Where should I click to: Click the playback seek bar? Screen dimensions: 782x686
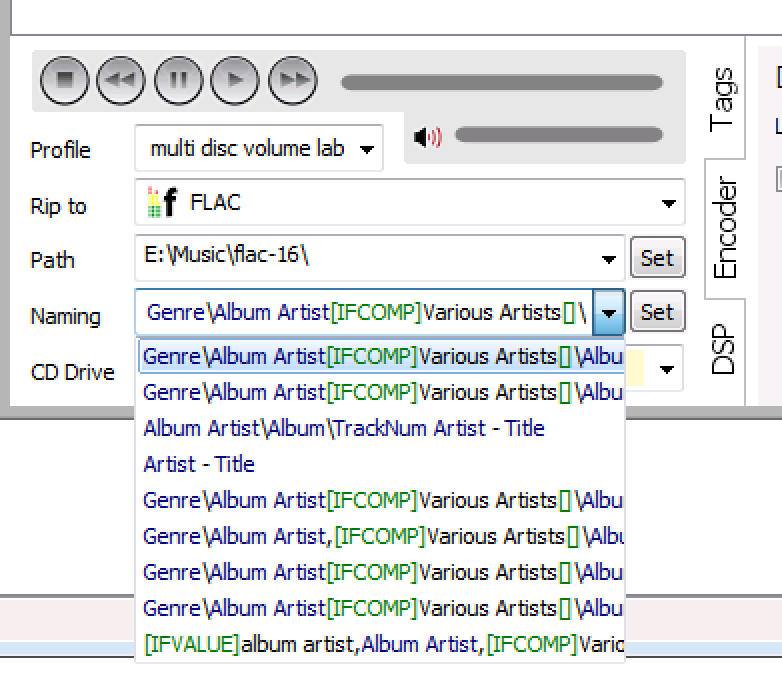point(501,83)
